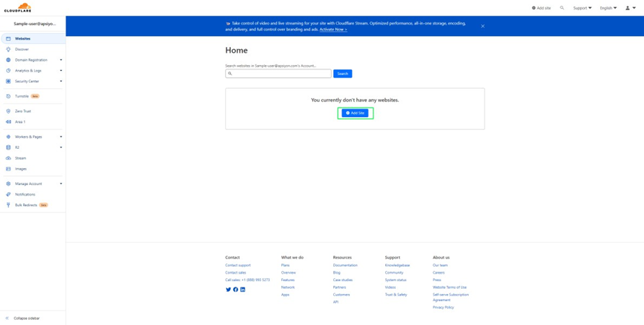Click the Analytics & Logs chart icon
Viewport: 644px width, 325px height.
8,71
